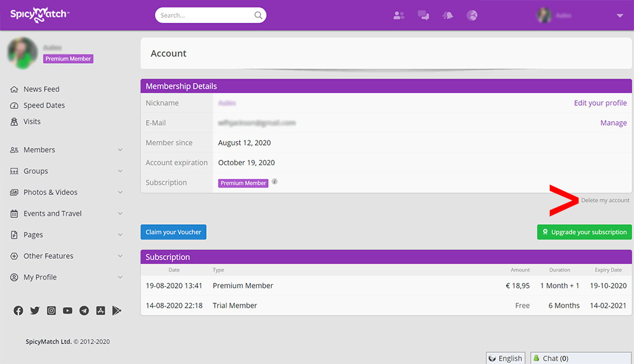Click Upgrade your subscription button
634x364 pixels.
pos(584,232)
